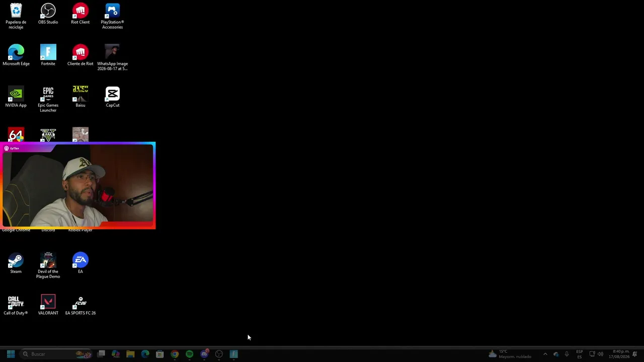Launch OBS Studio from the desktop

point(48,14)
